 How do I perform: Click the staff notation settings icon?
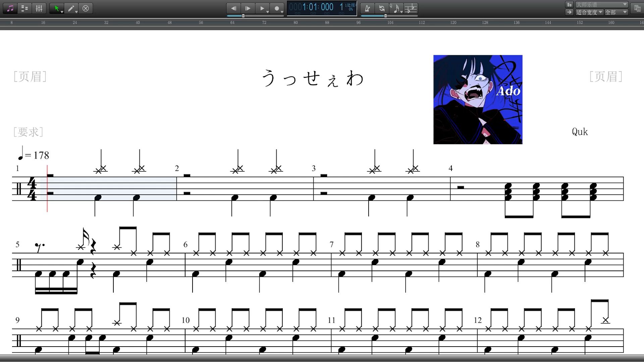(x=411, y=8)
